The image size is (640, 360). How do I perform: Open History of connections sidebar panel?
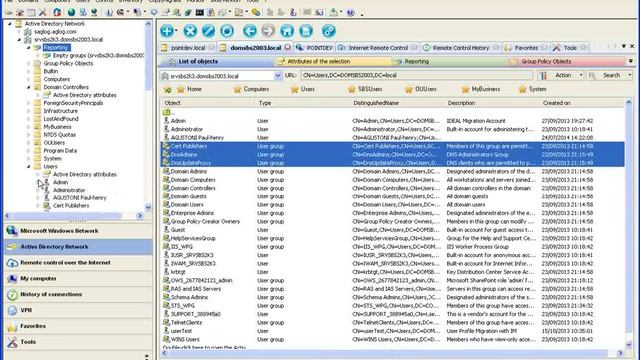click(x=78, y=294)
